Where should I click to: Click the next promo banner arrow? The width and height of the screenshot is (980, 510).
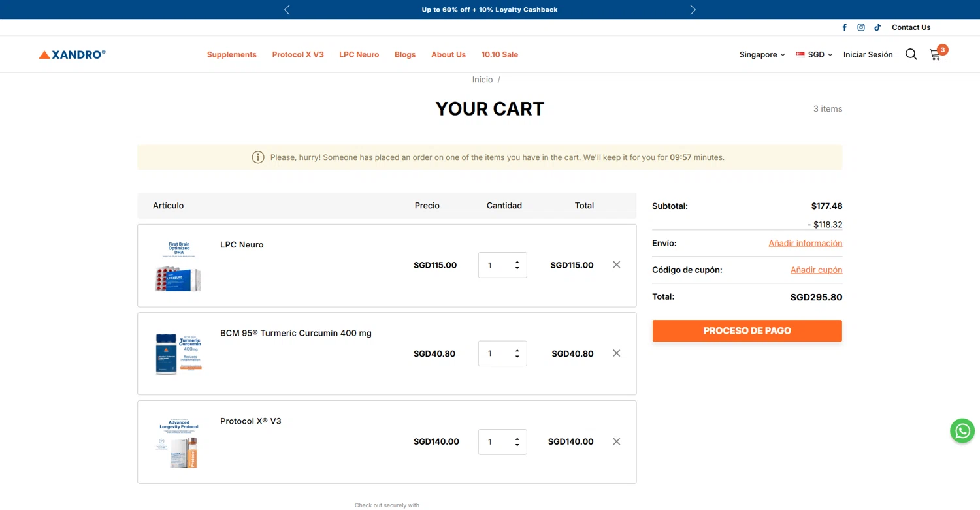(x=693, y=10)
